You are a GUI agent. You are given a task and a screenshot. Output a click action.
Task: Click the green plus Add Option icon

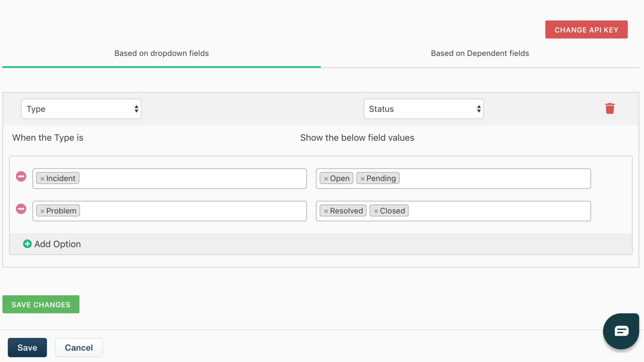(27, 244)
